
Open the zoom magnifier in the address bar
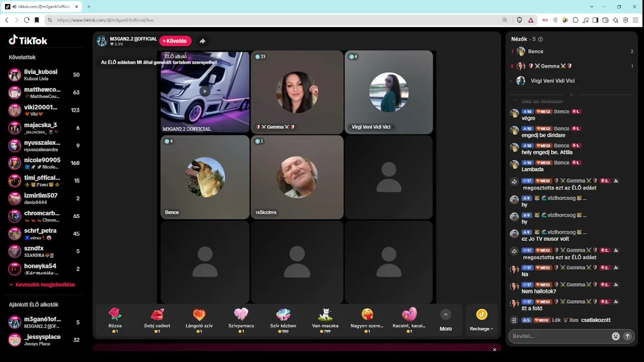[x=505, y=20]
